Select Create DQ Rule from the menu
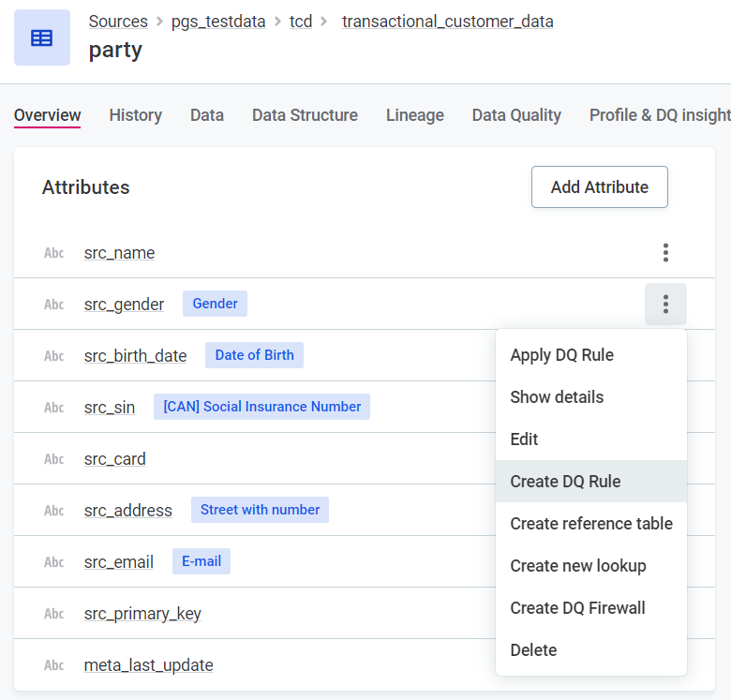This screenshot has height=700, width=731. point(565,482)
